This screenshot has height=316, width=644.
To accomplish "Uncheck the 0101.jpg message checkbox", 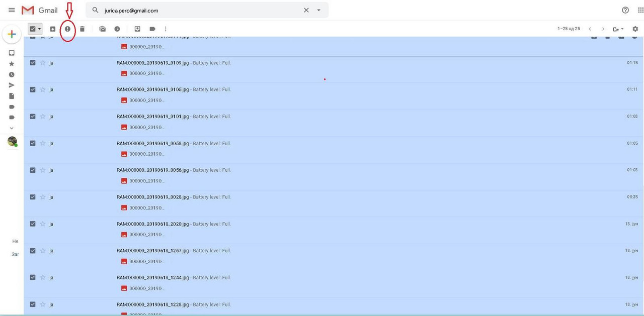I will 33,116.
